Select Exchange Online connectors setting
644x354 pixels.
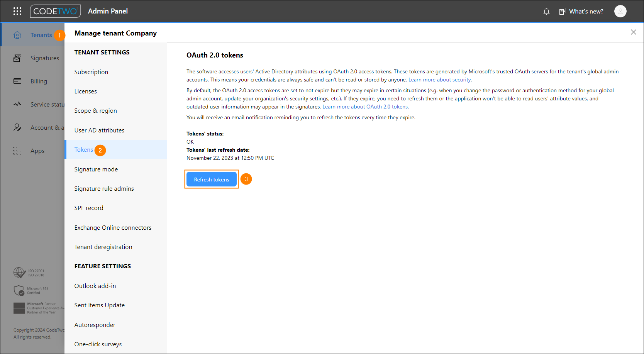click(x=116, y=227)
